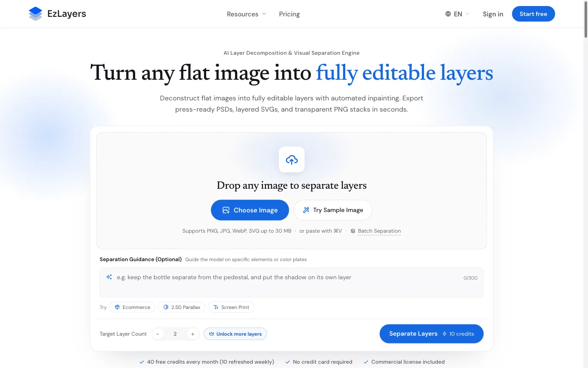Click the globe language icon
The height and width of the screenshot is (368, 588).
(448, 14)
